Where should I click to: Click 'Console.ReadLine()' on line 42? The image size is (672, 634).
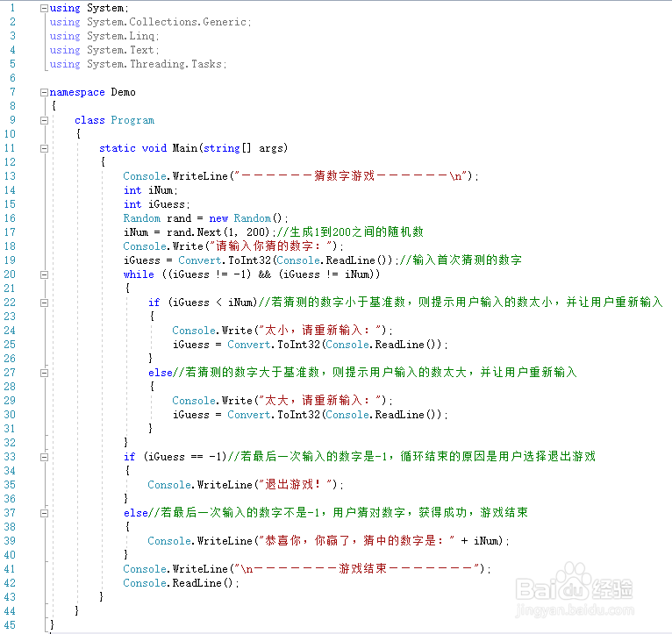[x=178, y=583]
